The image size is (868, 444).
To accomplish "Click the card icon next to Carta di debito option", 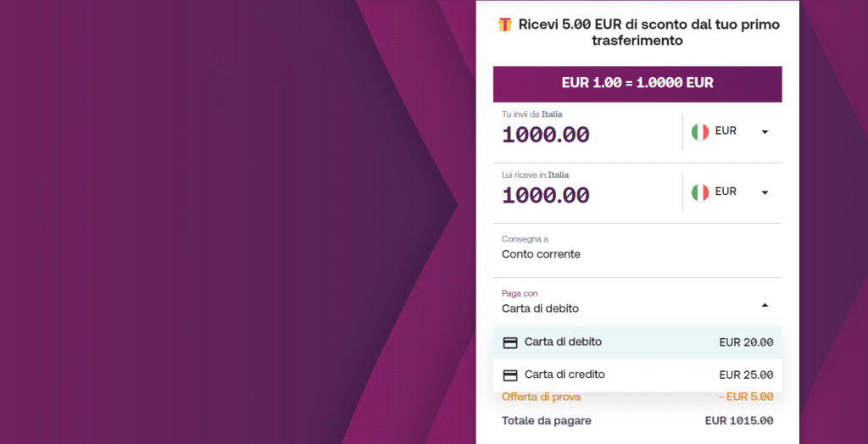I will pos(510,342).
